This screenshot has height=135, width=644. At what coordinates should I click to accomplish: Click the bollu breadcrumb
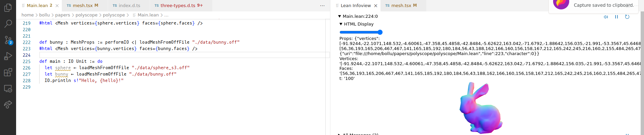(44, 15)
